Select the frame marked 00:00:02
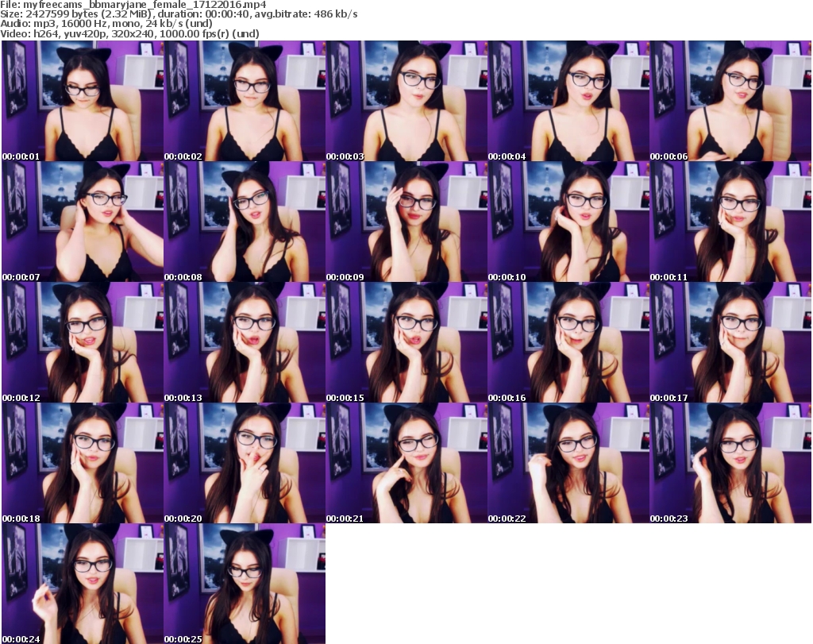Viewport: 813px width, 644px height. click(245, 102)
